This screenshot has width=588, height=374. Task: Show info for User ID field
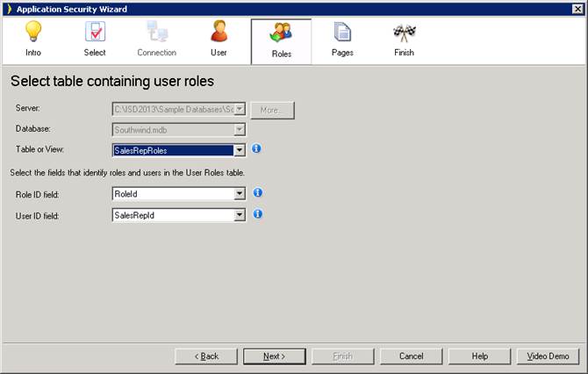click(x=257, y=213)
